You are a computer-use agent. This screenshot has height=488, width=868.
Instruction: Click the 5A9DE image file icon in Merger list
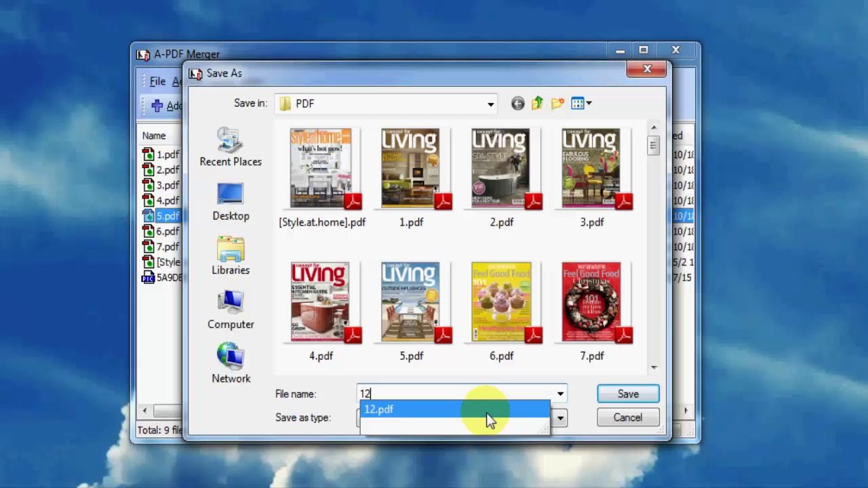148,277
